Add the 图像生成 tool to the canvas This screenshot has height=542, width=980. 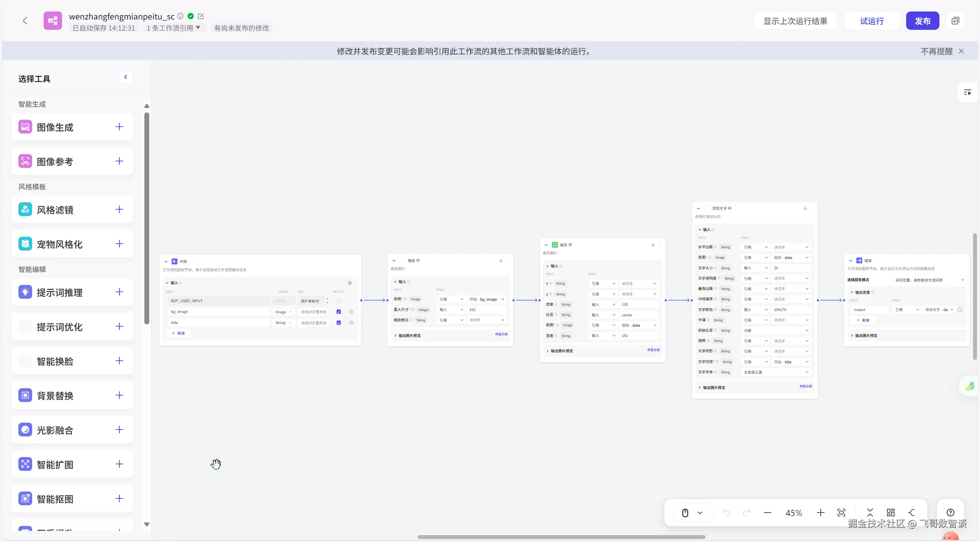pos(119,127)
